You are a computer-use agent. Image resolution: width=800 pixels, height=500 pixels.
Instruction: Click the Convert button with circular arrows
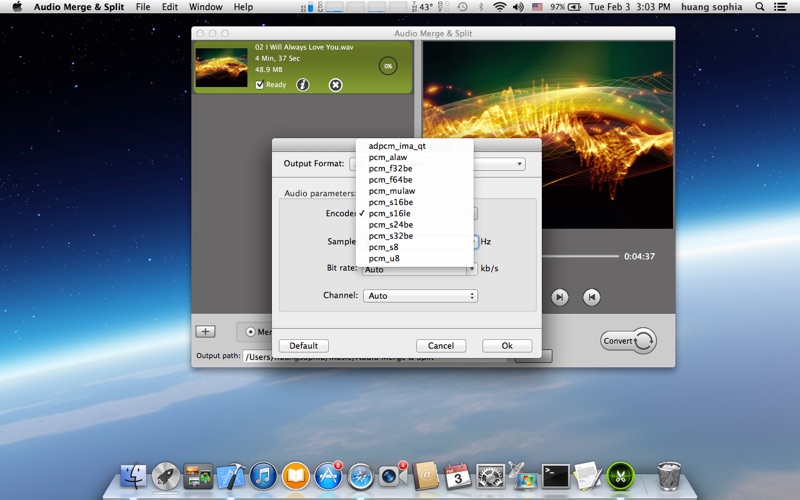pyautogui.click(x=628, y=341)
